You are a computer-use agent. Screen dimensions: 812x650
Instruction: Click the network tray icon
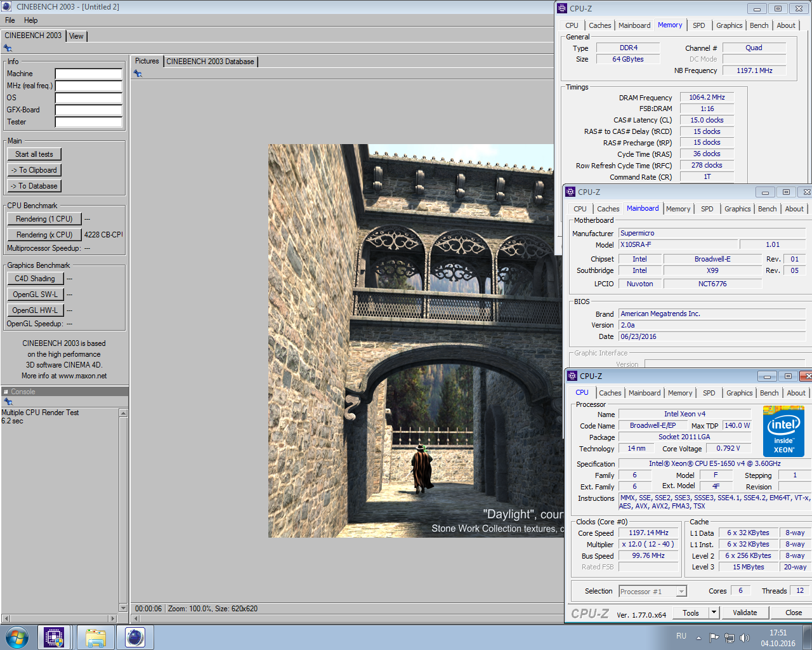730,637
